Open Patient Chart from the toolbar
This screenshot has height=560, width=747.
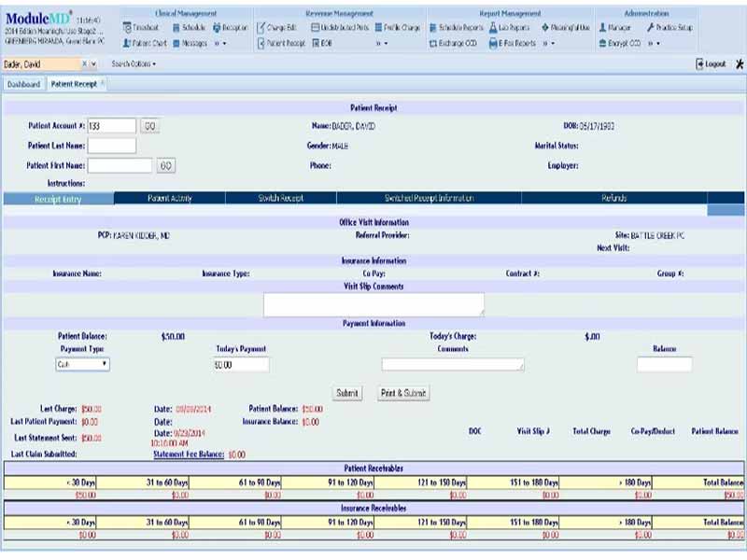point(145,43)
